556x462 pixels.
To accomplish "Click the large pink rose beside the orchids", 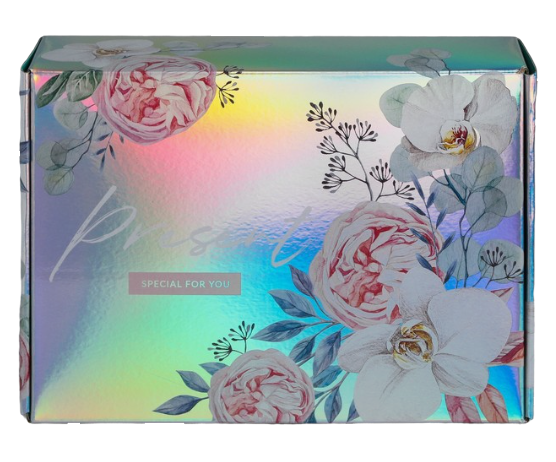I will (372, 264).
